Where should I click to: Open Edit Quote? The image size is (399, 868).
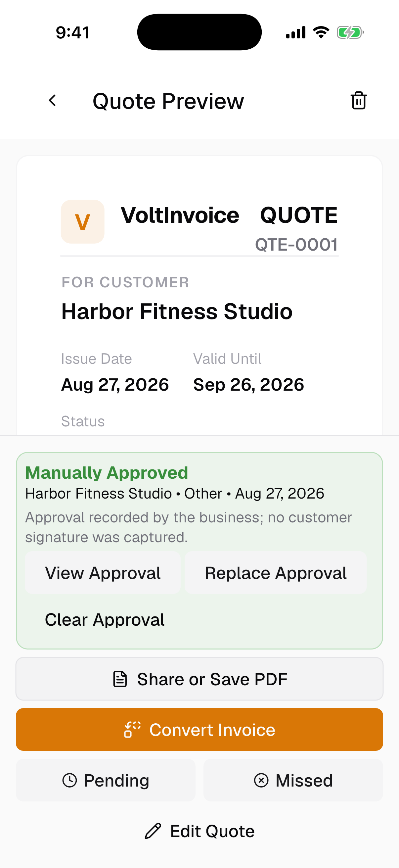point(199,831)
